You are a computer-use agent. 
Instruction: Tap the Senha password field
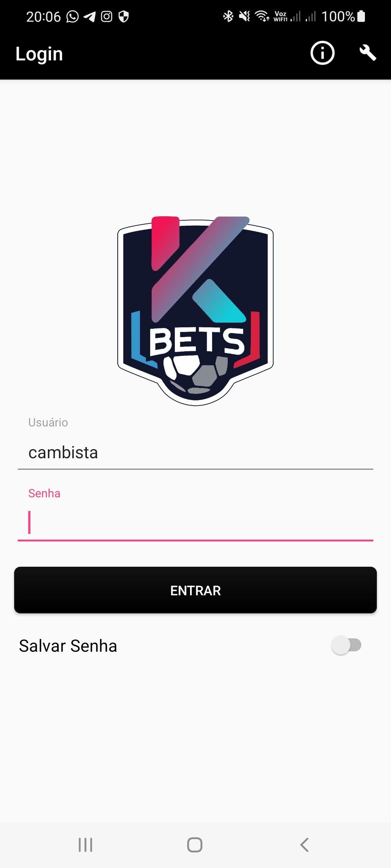tap(195, 523)
